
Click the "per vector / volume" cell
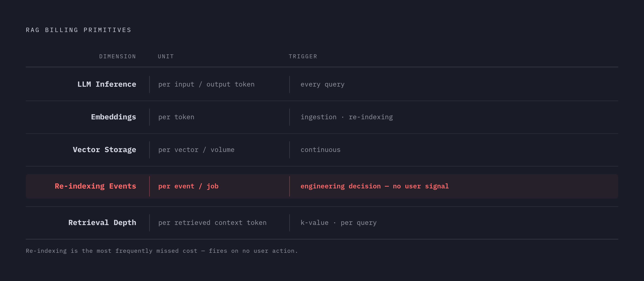point(196,150)
